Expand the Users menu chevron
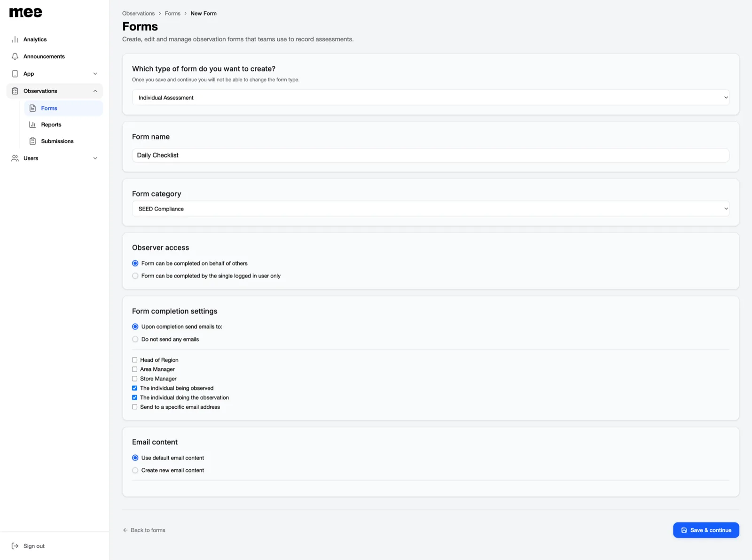The height and width of the screenshot is (560, 752). tap(95, 158)
